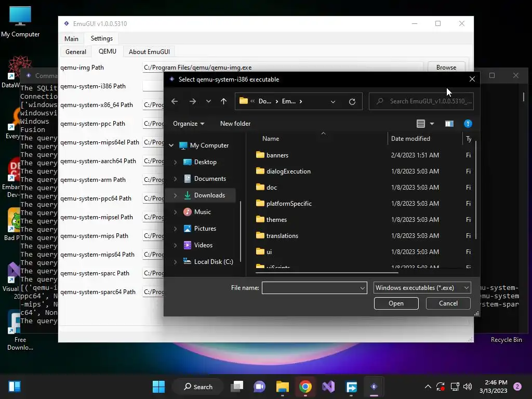Switch to About EmuGUI tab
This screenshot has width=532, height=399.
point(149,51)
